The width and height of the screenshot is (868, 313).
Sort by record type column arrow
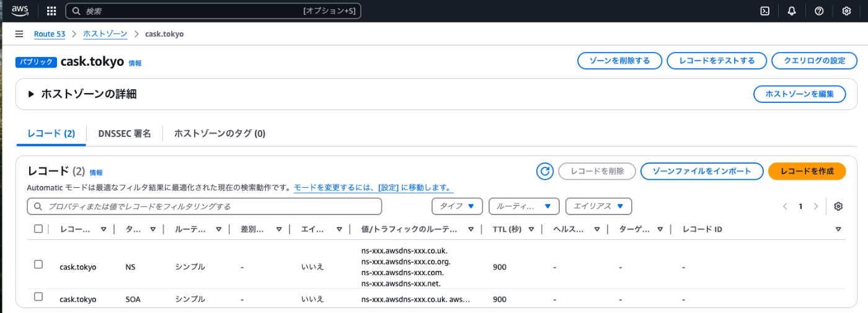click(153, 229)
